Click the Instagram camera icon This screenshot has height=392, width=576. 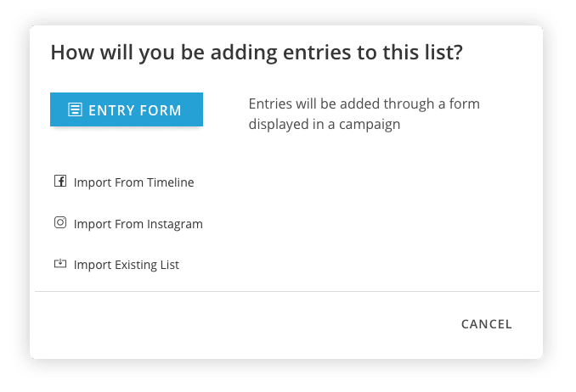pyautogui.click(x=60, y=223)
